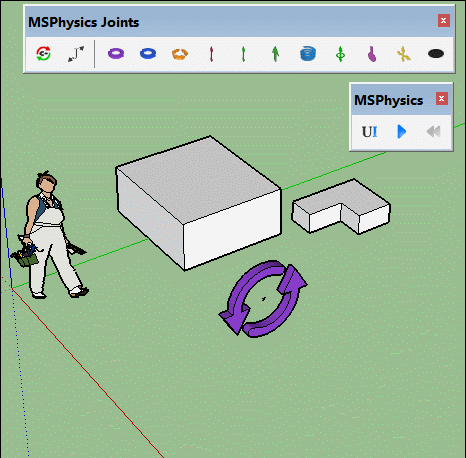Select the red-green joint connection tool

coord(44,54)
